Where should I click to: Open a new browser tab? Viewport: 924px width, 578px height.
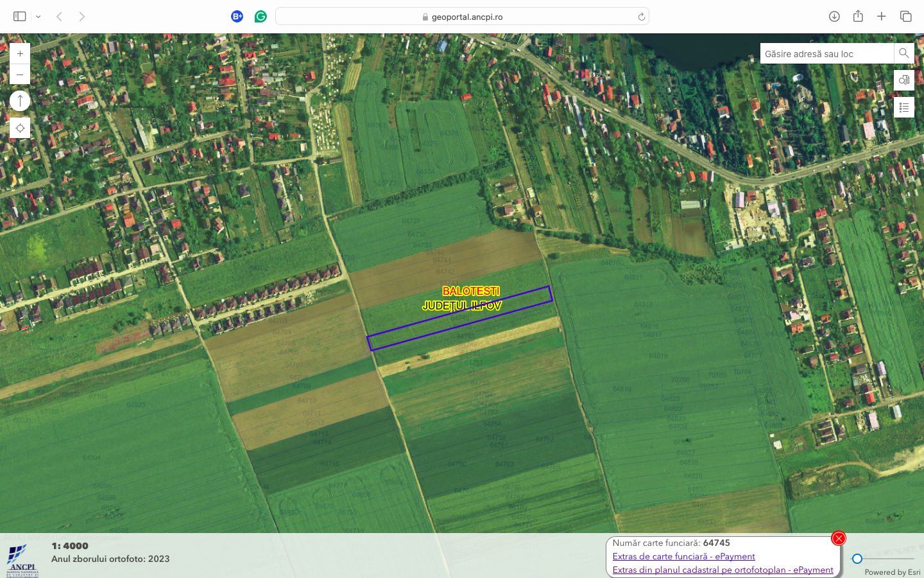pyautogui.click(x=882, y=16)
